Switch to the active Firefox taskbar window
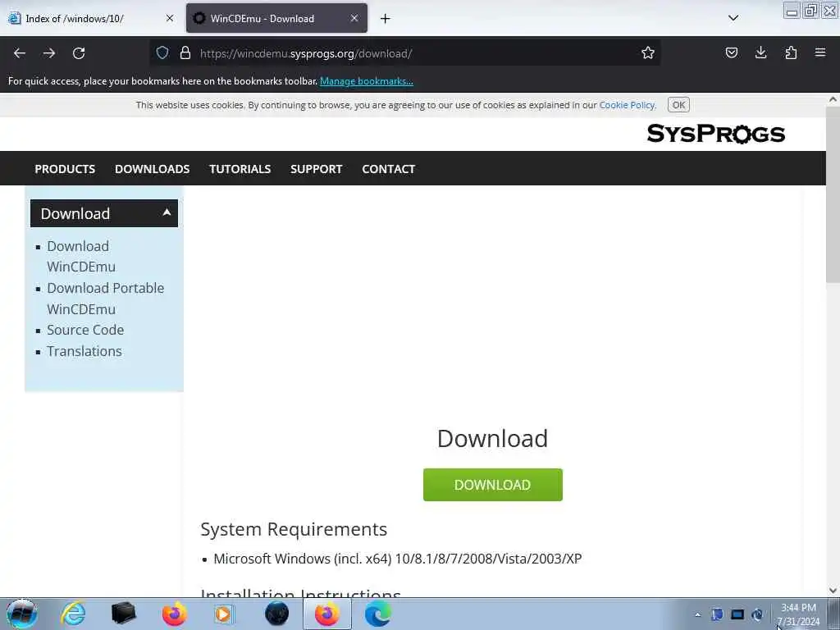 pos(327,614)
